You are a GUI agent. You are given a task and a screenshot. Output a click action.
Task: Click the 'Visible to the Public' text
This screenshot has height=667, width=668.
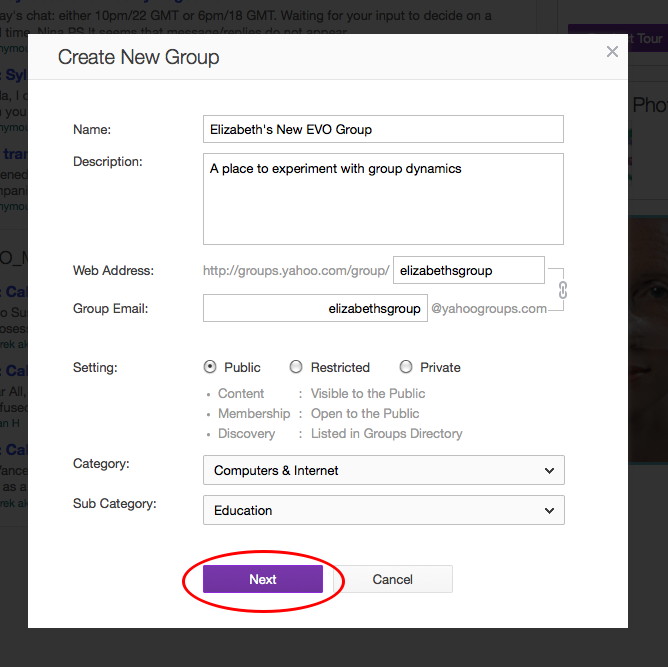(368, 393)
